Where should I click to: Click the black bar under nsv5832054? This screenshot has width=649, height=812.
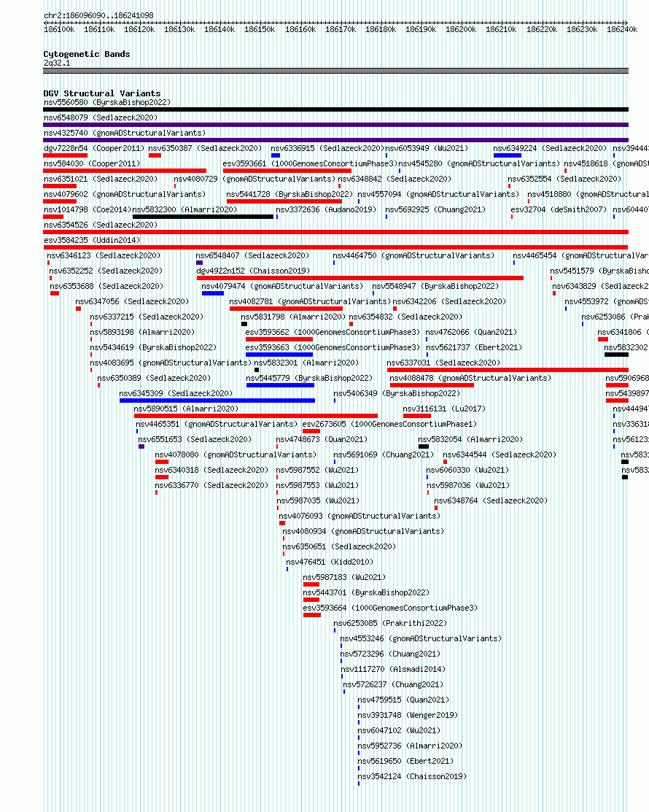(x=424, y=446)
